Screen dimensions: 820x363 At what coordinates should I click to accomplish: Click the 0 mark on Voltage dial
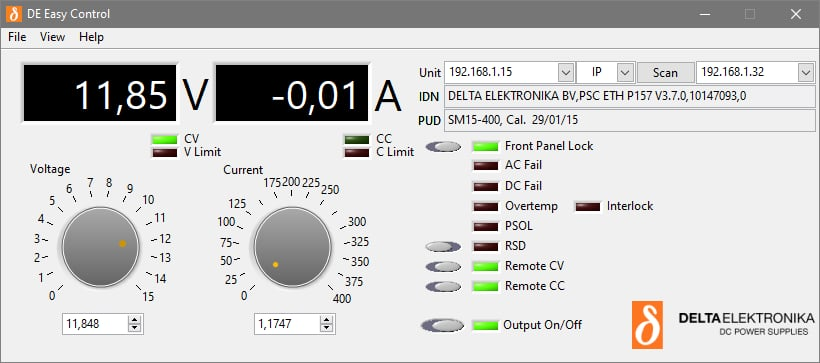click(52, 296)
